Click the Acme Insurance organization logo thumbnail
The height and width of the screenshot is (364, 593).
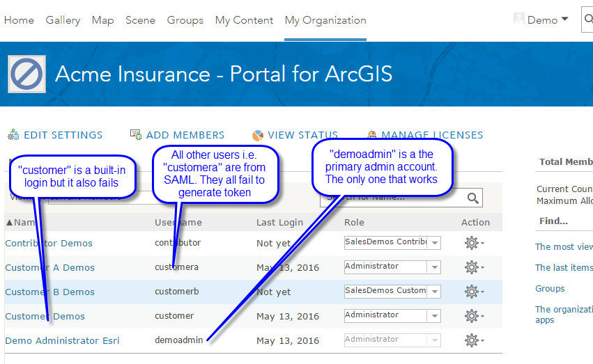[x=26, y=74]
